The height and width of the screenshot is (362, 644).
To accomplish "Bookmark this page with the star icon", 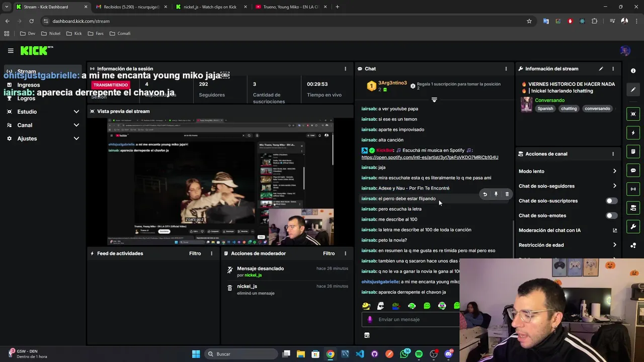I will 529,21.
